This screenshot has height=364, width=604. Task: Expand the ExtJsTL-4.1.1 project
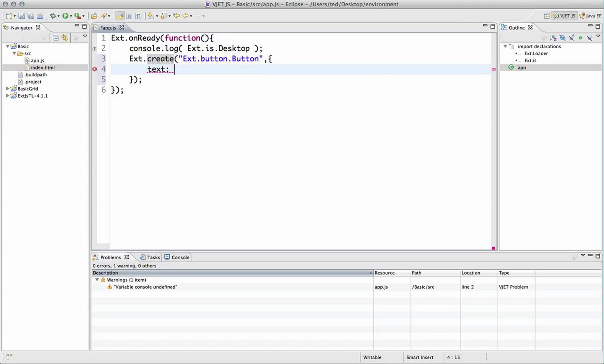8,96
